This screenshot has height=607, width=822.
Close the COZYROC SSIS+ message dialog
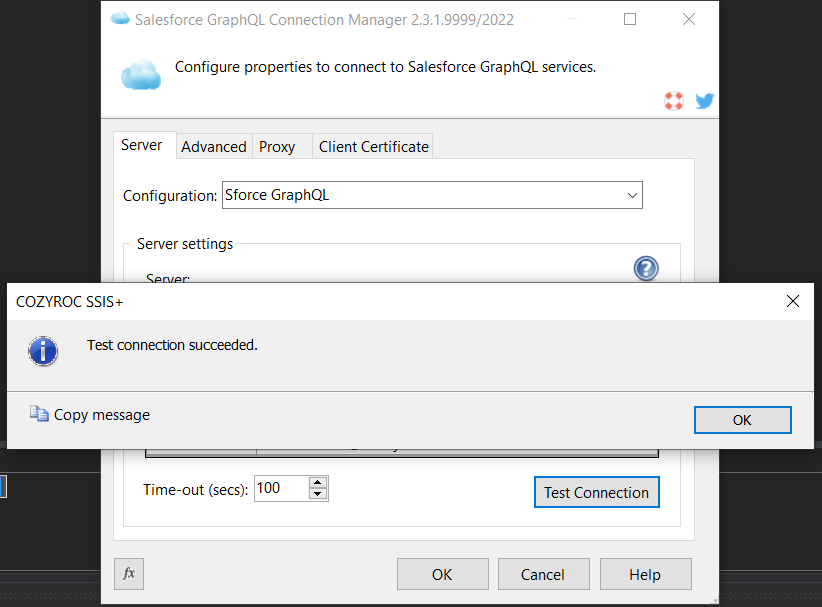[x=792, y=301]
